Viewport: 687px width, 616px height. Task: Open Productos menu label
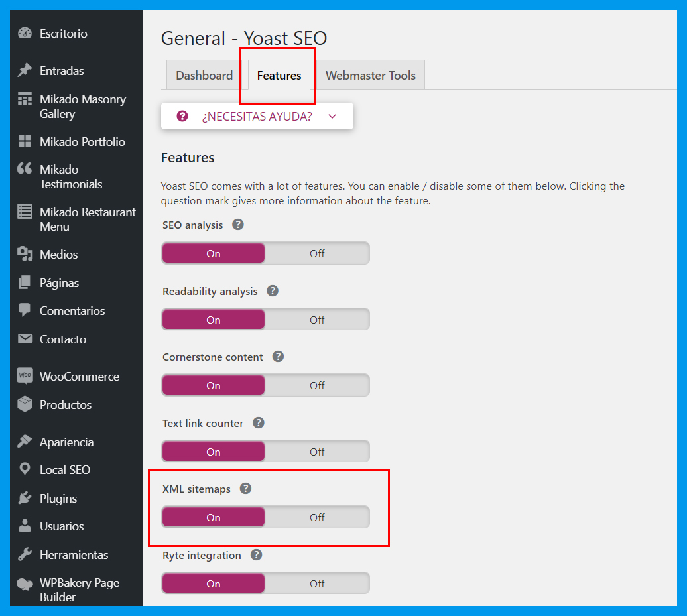click(66, 404)
